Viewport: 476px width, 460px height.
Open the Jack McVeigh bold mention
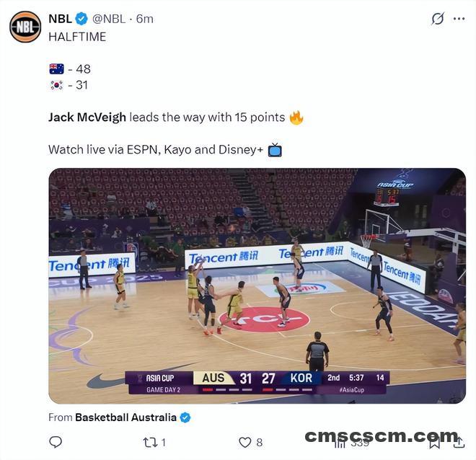point(87,118)
